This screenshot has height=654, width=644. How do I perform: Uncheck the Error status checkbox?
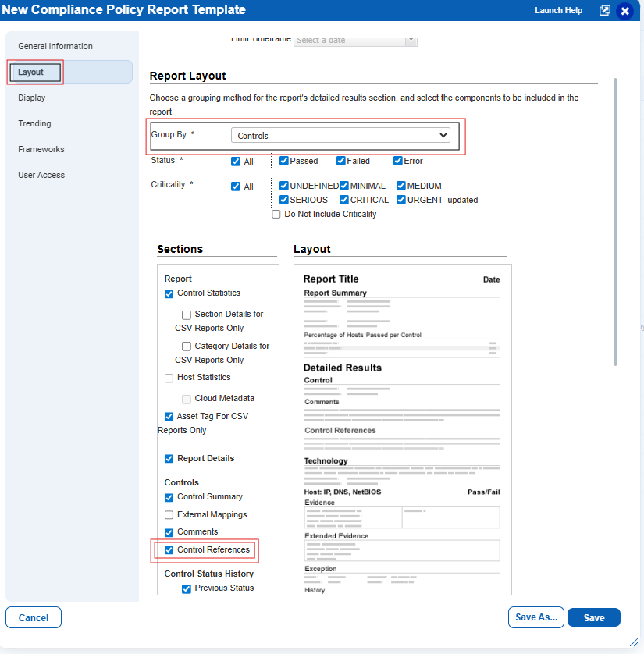click(x=398, y=161)
